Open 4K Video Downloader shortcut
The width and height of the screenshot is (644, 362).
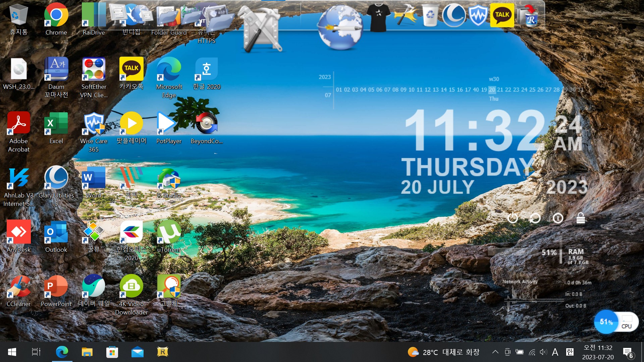(131, 286)
